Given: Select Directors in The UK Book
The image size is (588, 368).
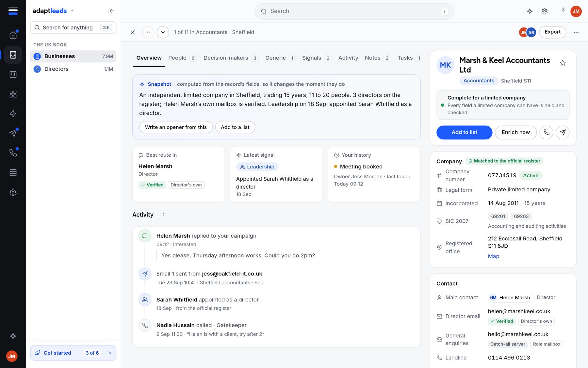Looking at the screenshot, I should tap(73, 69).
